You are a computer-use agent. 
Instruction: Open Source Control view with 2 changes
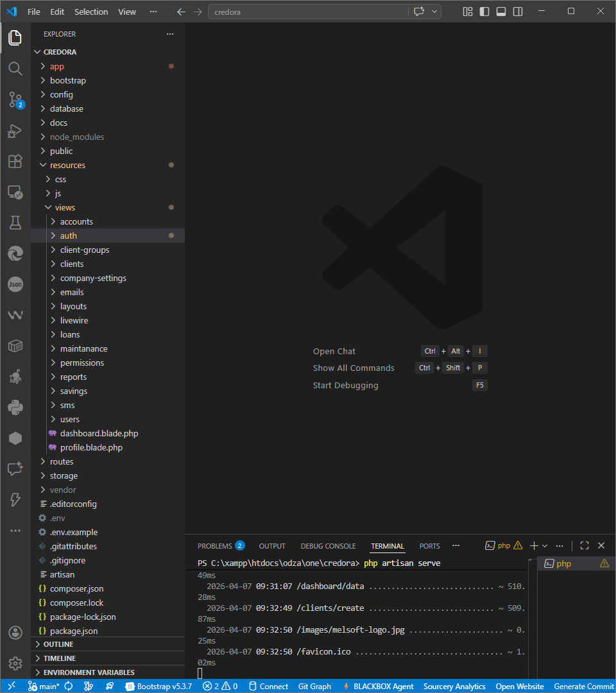click(15, 99)
